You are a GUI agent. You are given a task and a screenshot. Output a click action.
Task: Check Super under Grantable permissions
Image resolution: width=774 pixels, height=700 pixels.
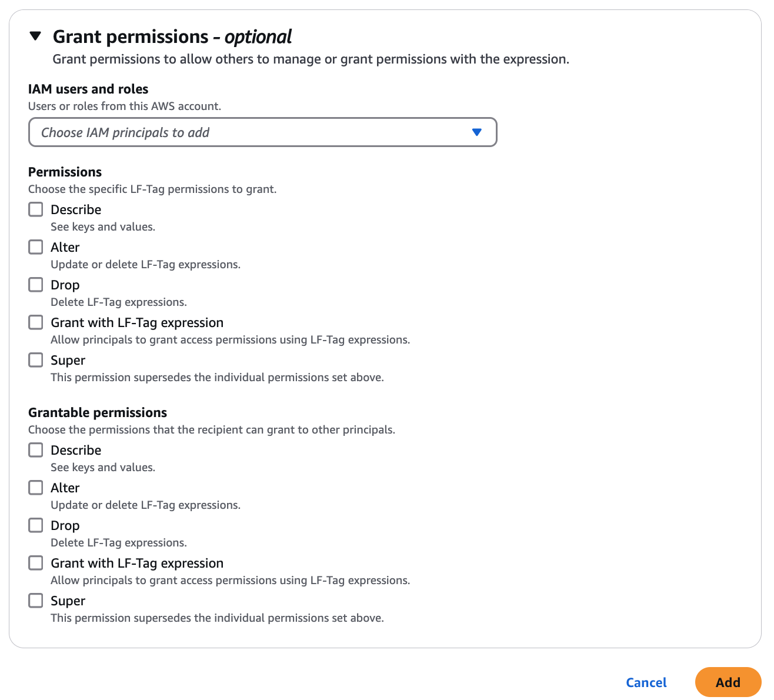pyautogui.click(x=35, y=600)
